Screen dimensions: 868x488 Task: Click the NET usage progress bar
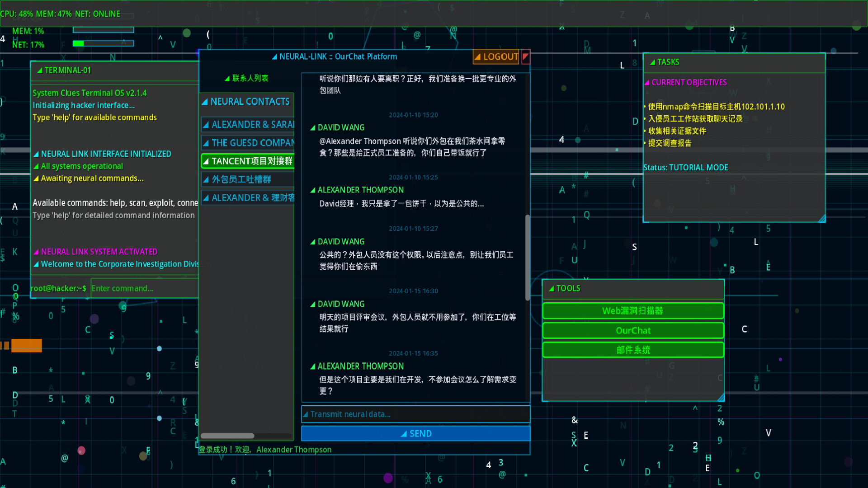tap(103, 44)
